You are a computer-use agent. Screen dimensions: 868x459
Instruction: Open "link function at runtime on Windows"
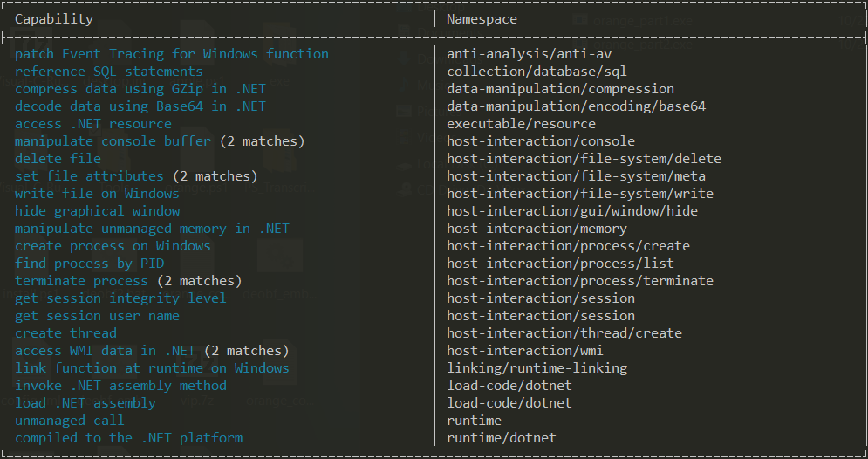(152, 368)
